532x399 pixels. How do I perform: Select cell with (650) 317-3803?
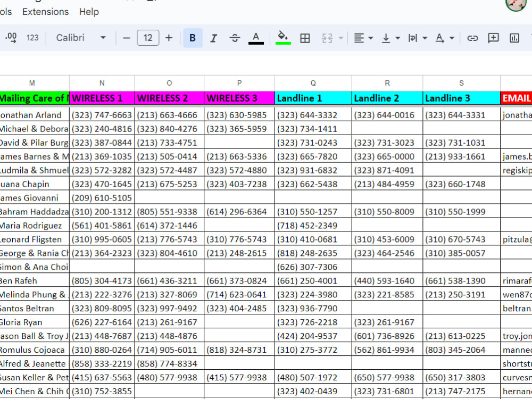461,378
